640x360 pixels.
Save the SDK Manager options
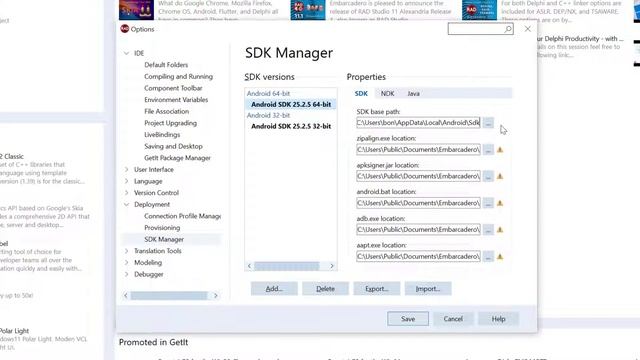408,319
